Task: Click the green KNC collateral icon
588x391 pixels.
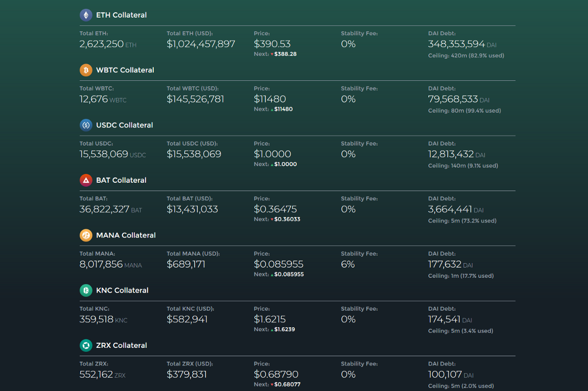Action: [86, 290]
